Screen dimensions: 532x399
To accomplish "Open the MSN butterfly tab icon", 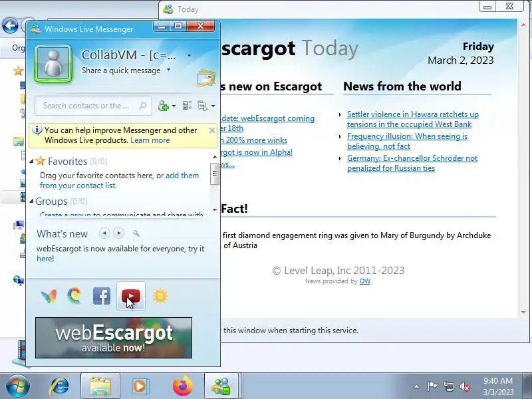I will (x=49, y=296).
